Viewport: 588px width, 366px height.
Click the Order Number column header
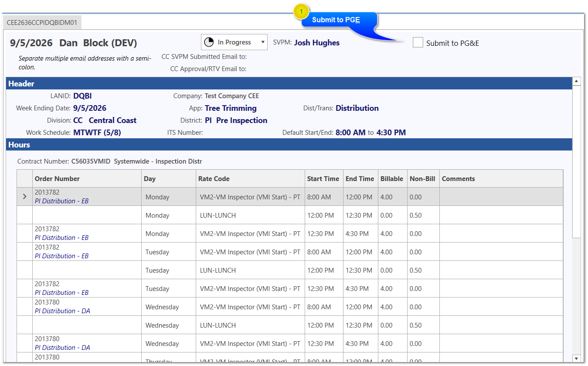pos(87,179)
